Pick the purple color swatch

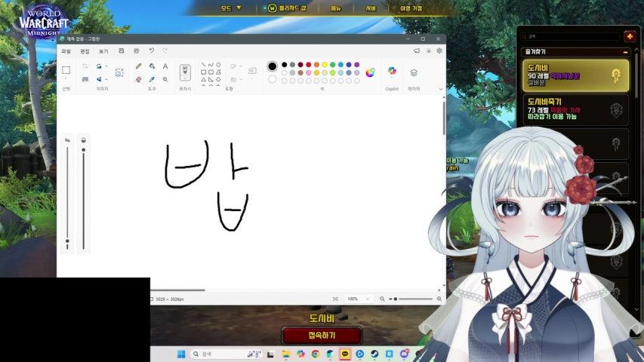tap(356, 64)
